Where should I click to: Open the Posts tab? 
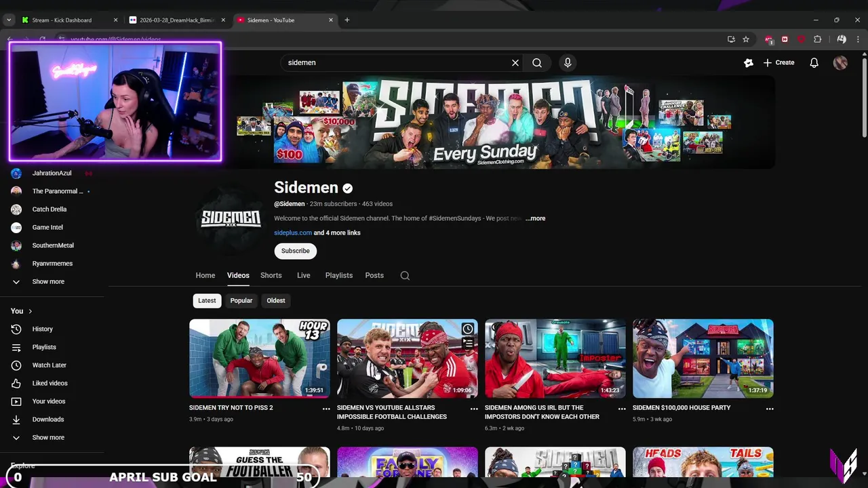(374, 275)
